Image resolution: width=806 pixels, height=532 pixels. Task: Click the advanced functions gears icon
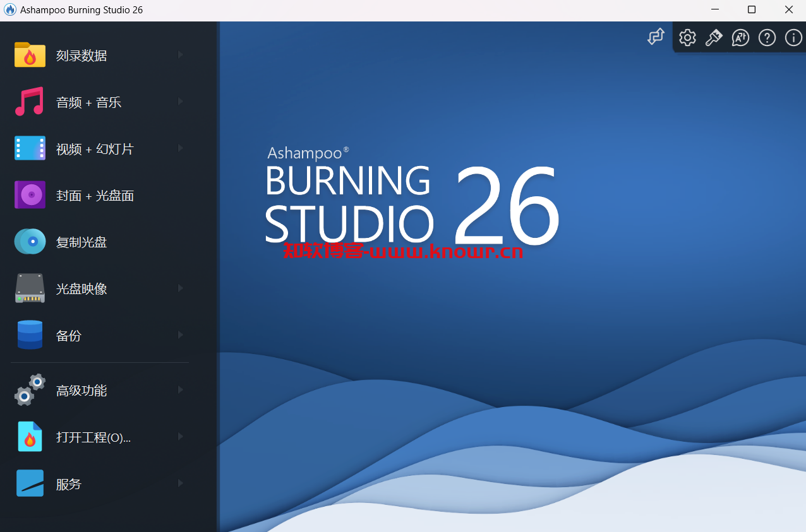tap(30, 390)
